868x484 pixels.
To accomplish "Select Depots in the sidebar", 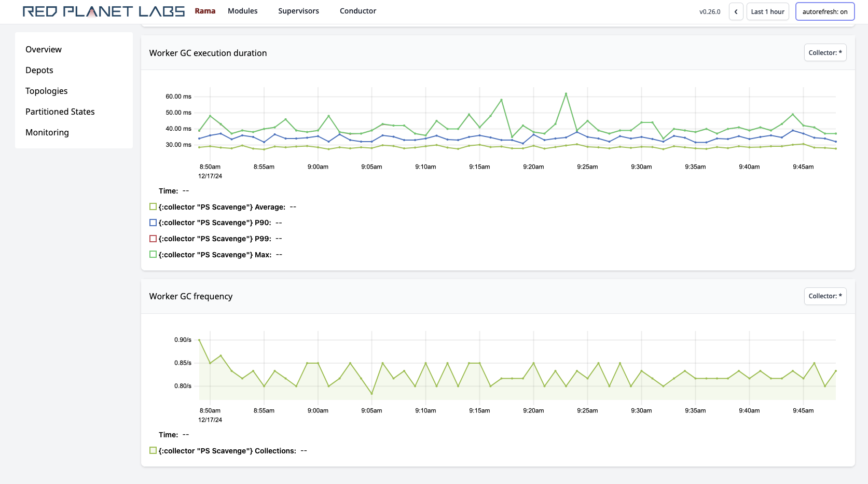I will (39, 70).
